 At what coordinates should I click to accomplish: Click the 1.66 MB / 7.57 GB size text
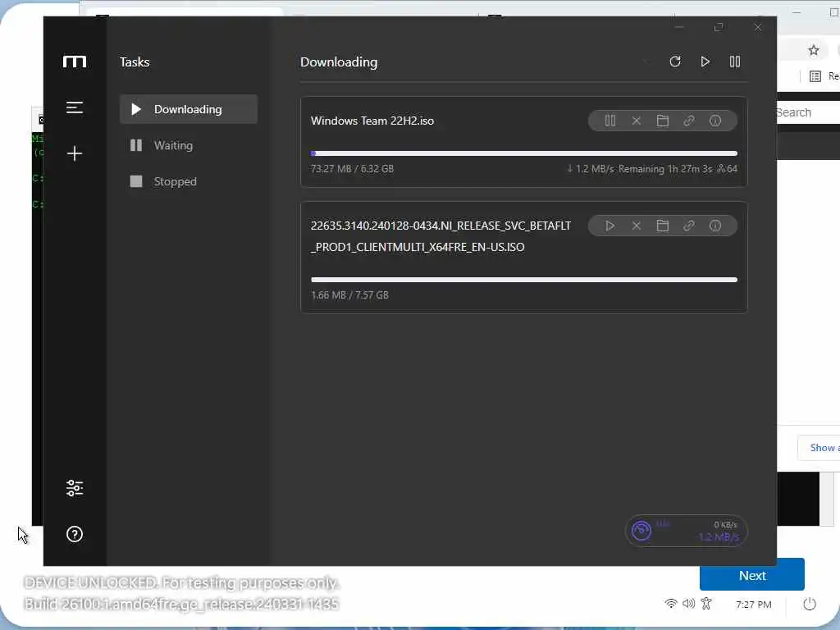[349, 295]
